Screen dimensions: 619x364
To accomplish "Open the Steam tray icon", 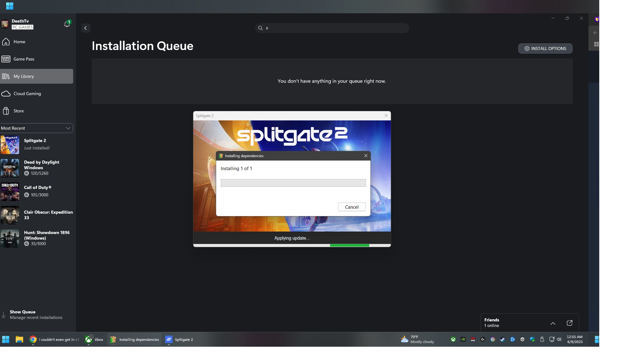I will (x=502, y=340).
